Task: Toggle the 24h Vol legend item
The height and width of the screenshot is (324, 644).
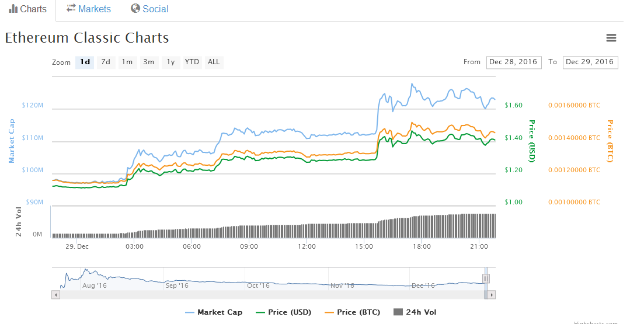Action: coord(415,312)
